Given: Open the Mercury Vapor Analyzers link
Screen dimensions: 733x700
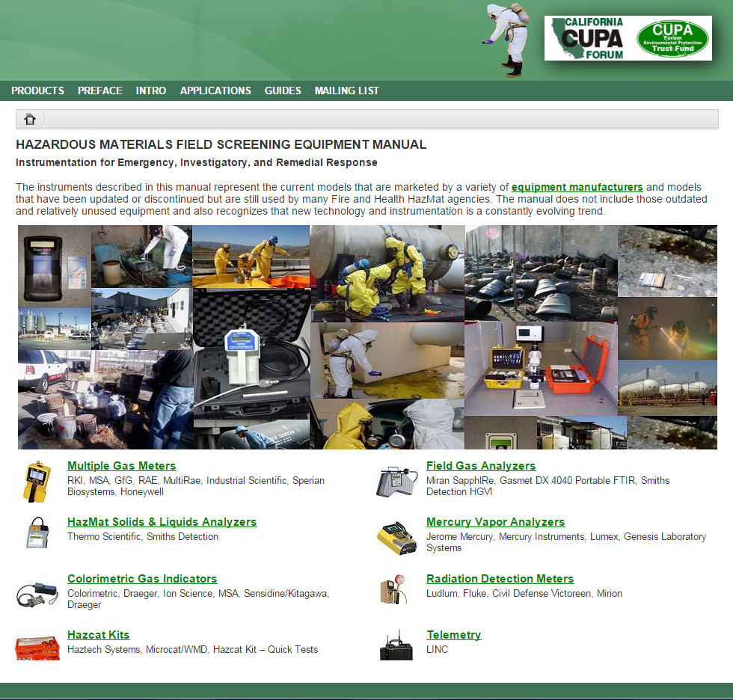Looking at the screenshot, I should click(495, 521).
